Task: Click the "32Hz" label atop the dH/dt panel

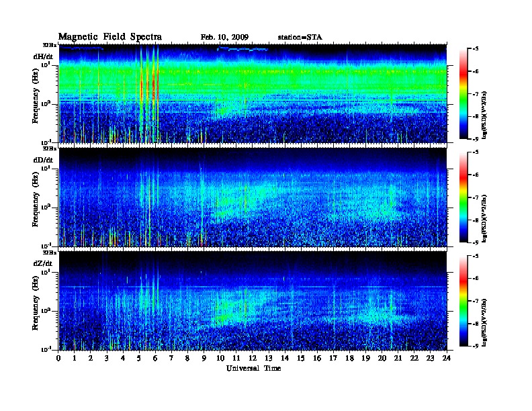Action: pyautogui.click(x=50, y=45)
